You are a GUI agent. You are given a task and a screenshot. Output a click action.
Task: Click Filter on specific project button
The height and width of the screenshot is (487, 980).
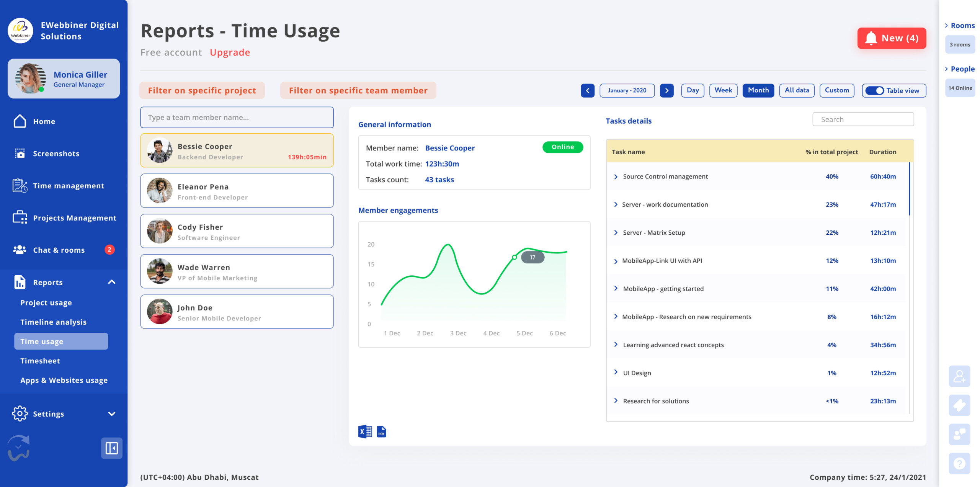[x=202, y=91]
